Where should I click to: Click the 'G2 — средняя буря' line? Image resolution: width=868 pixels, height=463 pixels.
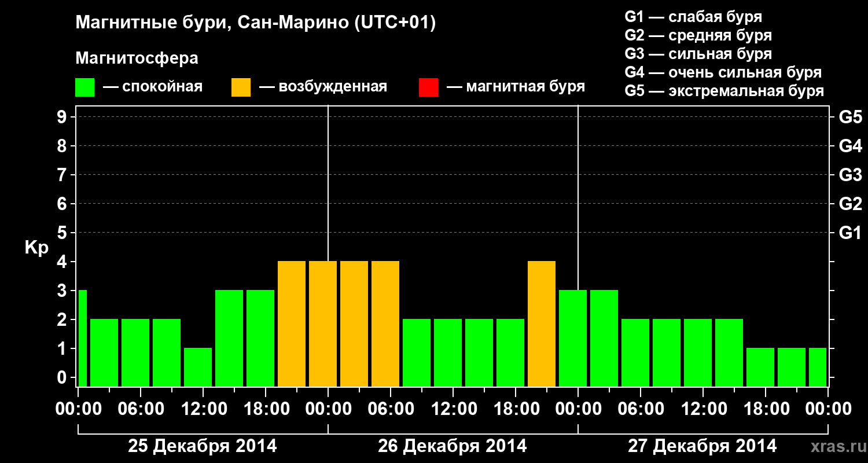click(698, 35)
